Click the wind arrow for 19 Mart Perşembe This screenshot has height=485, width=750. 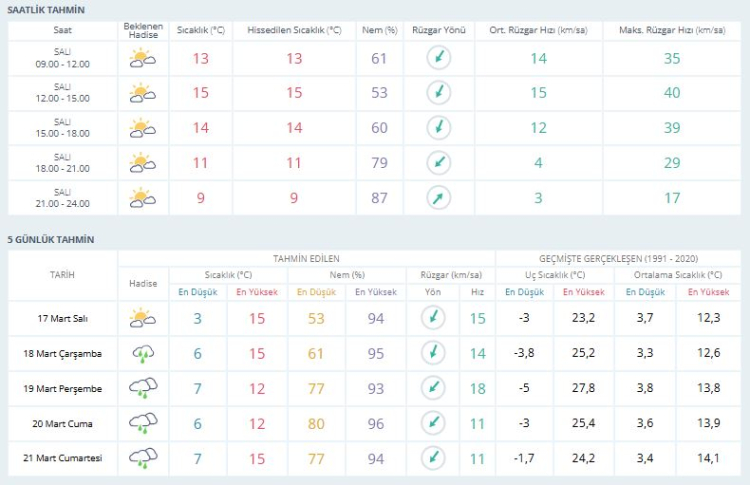pos(433,388)
